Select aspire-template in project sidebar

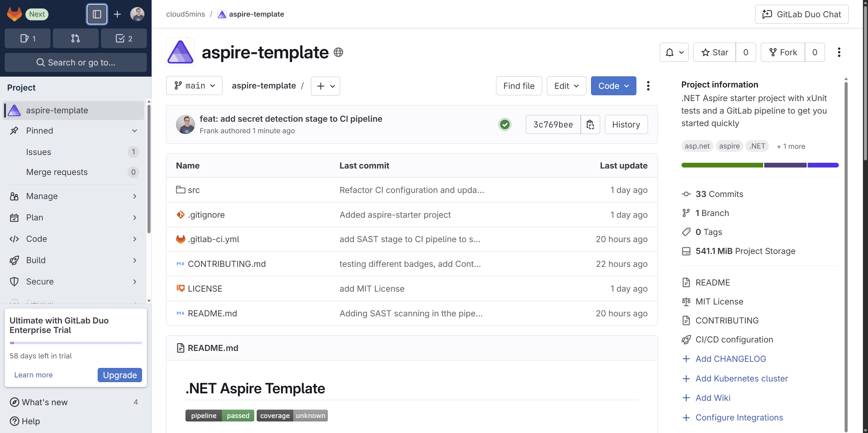click(x=74, y=110)
